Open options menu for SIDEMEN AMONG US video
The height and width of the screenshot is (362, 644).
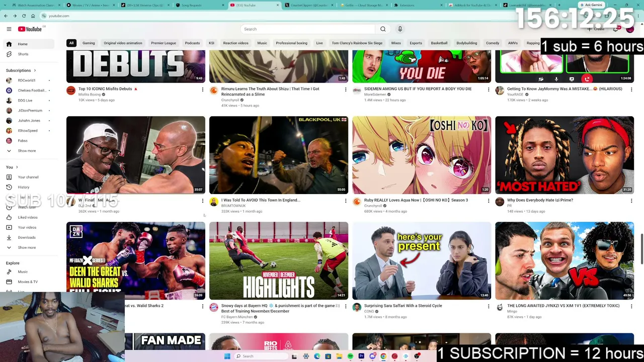489,89
